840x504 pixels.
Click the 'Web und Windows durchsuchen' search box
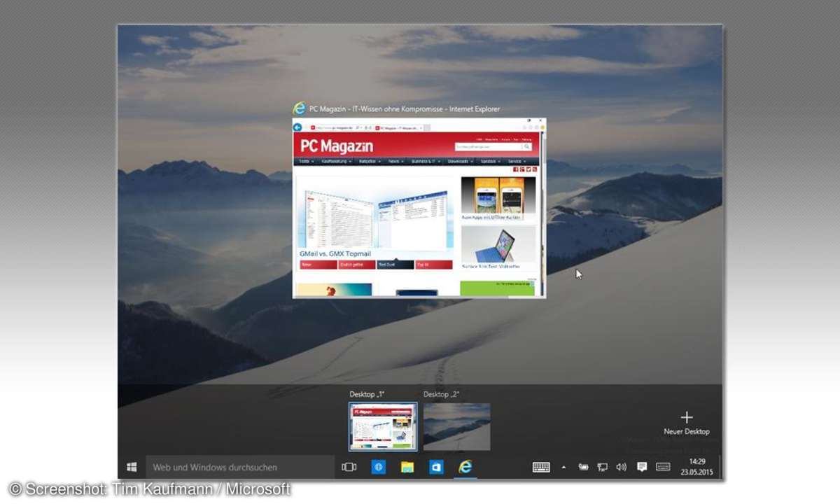coord(240,467)
